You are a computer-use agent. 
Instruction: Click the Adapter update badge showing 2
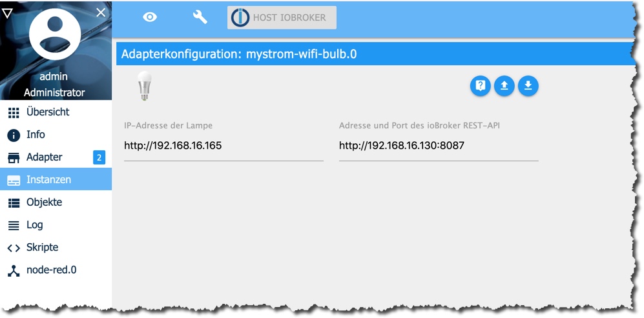coord(99,157)
